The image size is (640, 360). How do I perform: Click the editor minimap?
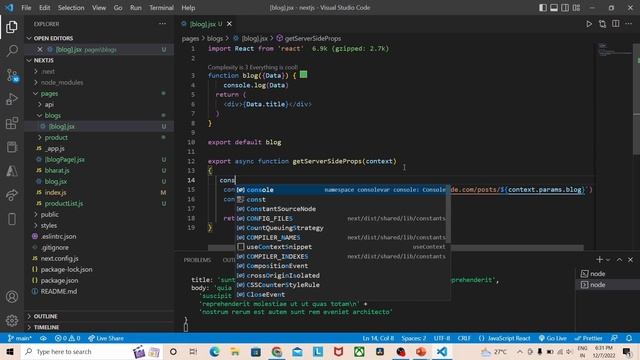pyautogui.click(x=615, y=50)
